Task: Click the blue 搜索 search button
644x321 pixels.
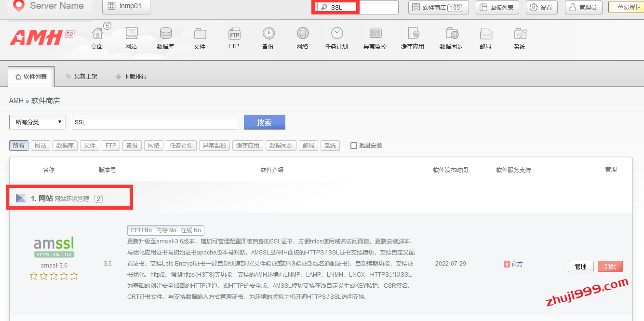Action: point(264,122)
